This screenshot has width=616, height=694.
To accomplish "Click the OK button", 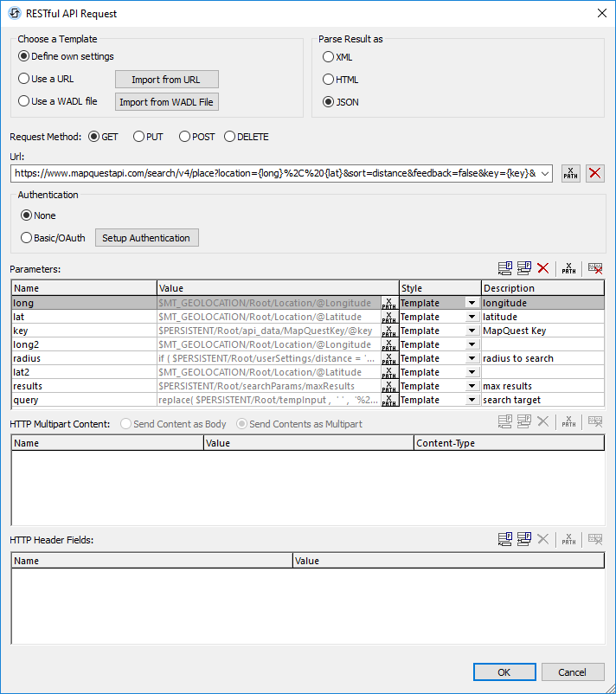I will point(504,672).
